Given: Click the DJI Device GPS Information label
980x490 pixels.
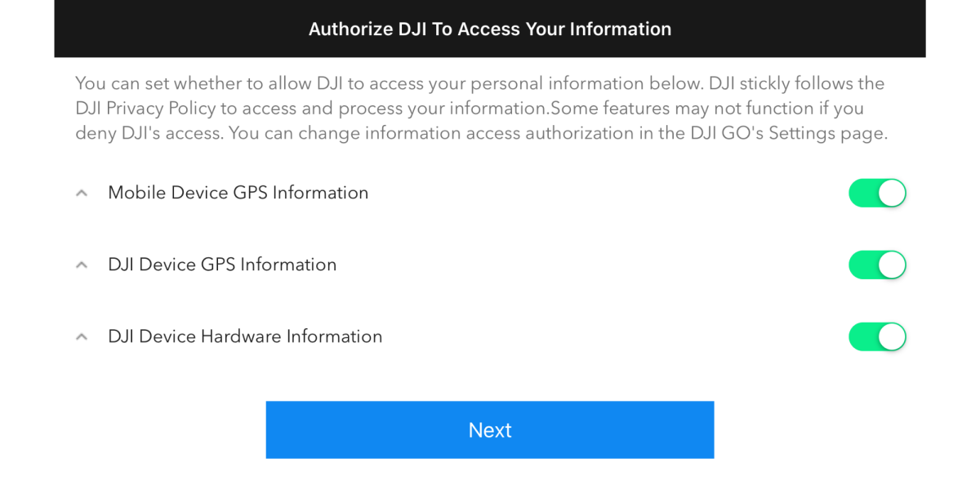Looking at the screenshot, I should [x=222, y=265].
